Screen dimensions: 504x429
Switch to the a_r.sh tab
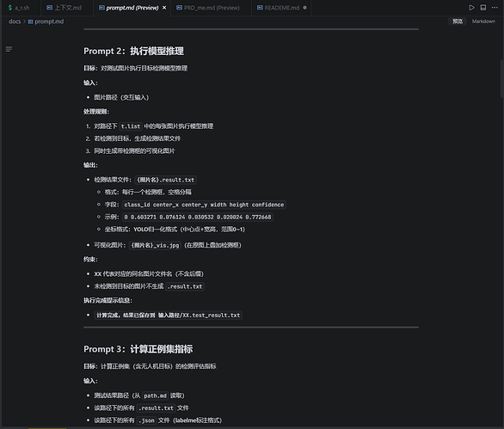coord(19,8)
